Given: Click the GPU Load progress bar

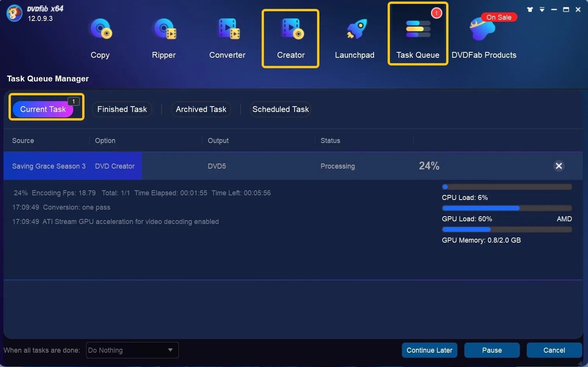Looking at the screenshot, I should coord(507,208).
